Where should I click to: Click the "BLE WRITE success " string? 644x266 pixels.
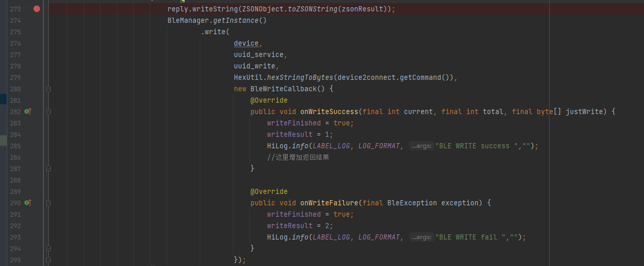479,146
